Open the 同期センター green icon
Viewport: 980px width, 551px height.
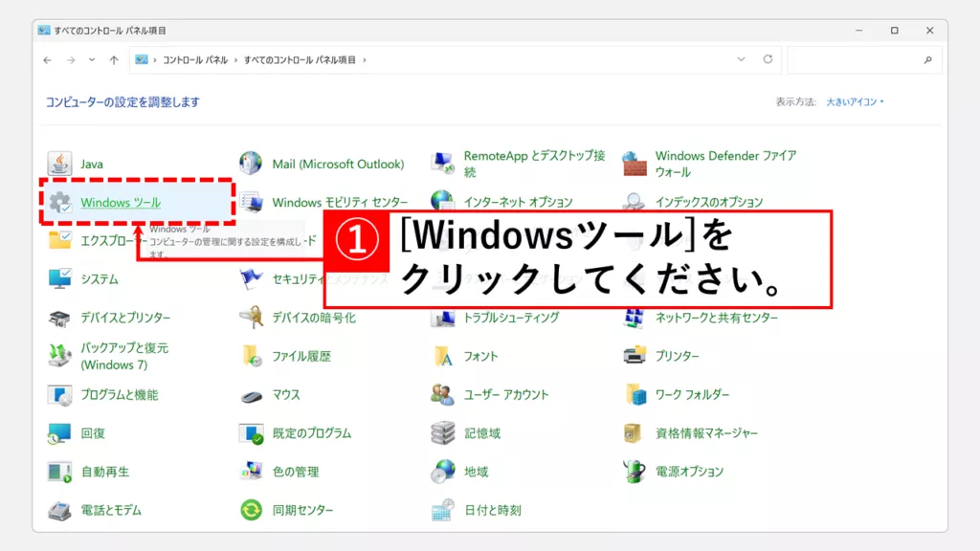[x=252, y=510]
